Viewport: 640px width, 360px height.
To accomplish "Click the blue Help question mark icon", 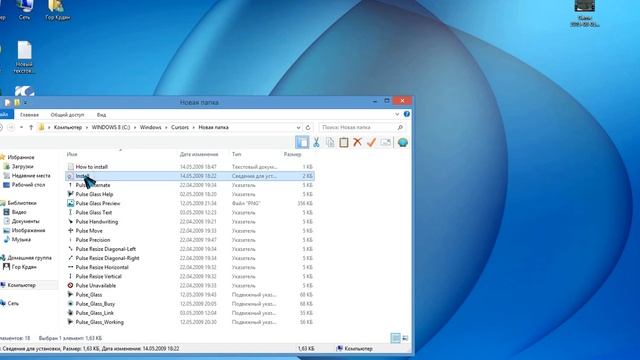I will [x=407, y=114].
